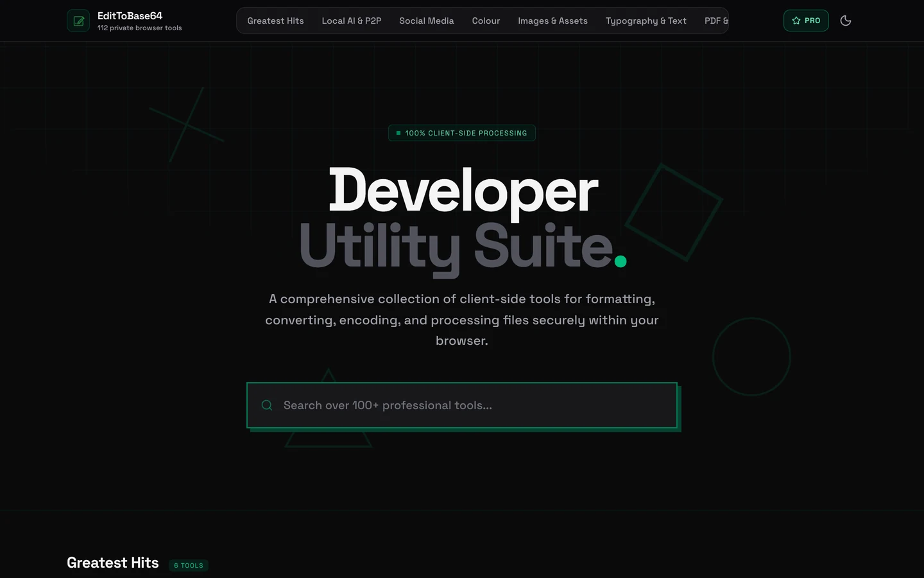Open the Colour nav item

click(486, 21)
